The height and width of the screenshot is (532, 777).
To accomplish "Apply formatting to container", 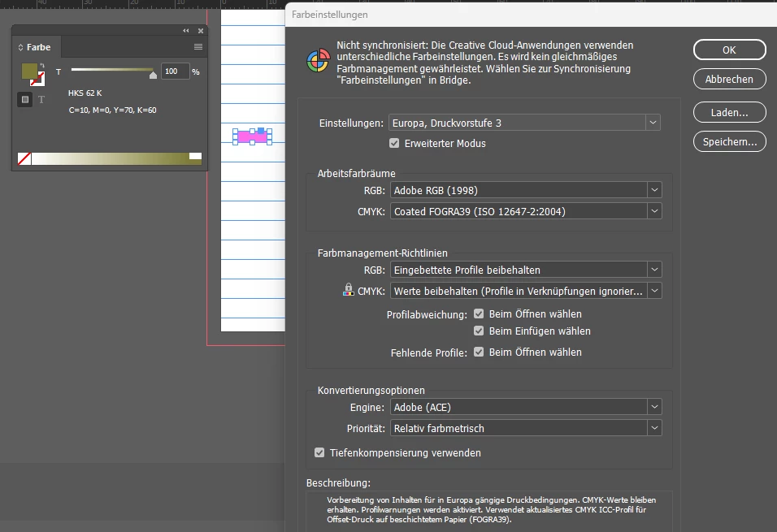I will pos(24,100).
